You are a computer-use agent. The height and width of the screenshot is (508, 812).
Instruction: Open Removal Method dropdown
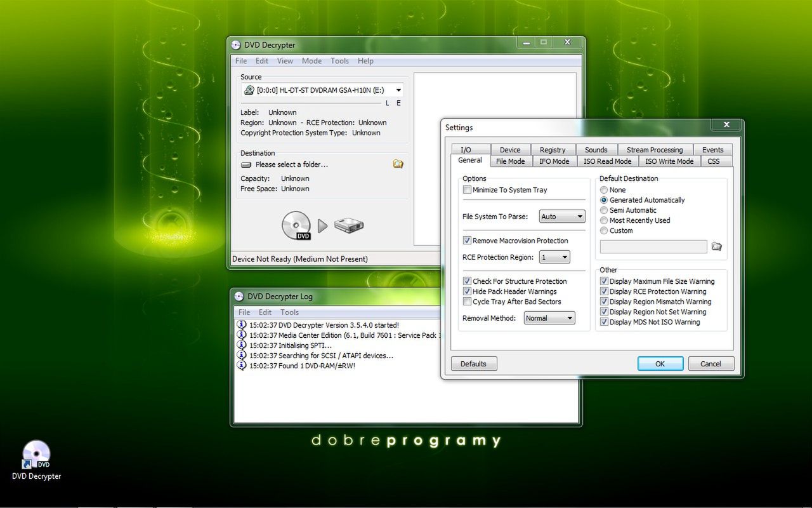click(549, 318)
